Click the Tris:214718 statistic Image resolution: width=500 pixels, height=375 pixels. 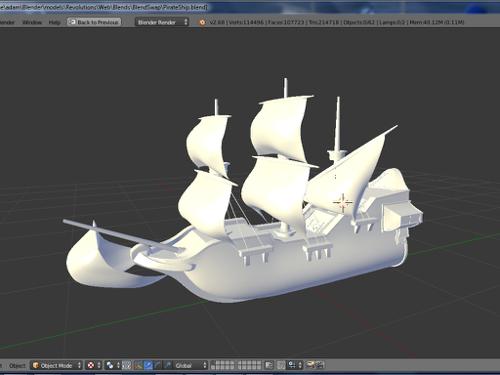pyautogui.click(x=324, y=22)
